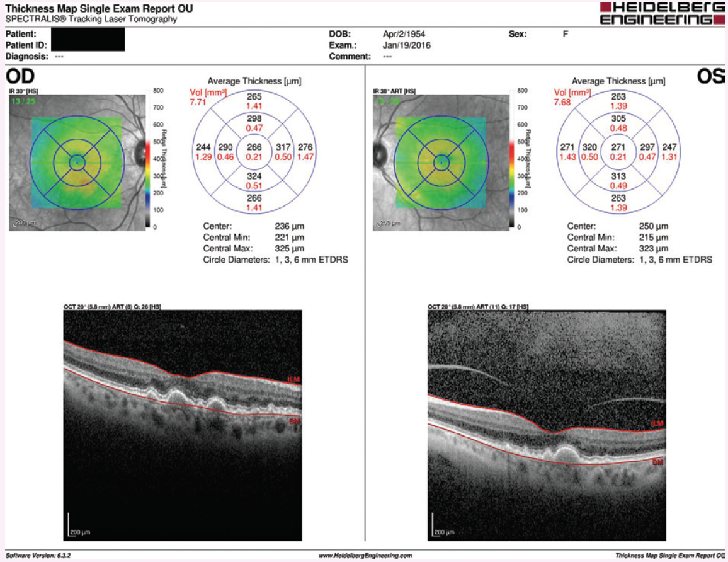Image resolution: width=728 pixels, height=562 pixels.
Task: Click the Heidelberg Engineering logo
Action: (661, 13)
